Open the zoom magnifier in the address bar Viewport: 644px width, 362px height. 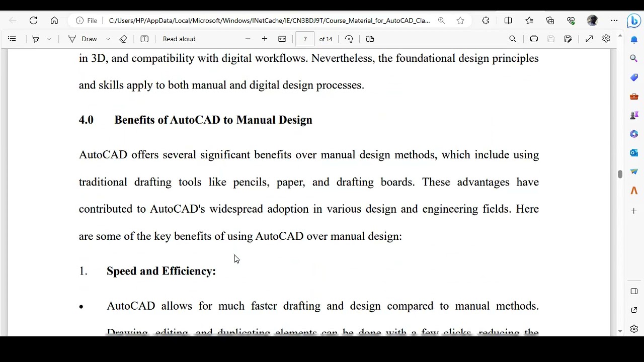441,21
